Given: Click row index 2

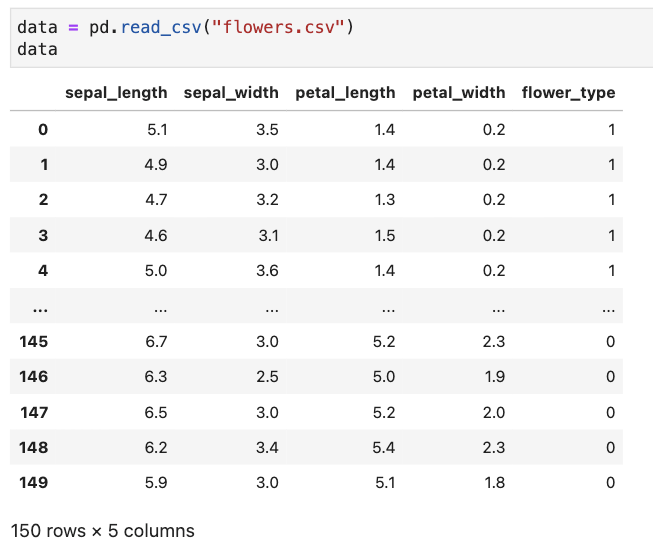Looking at the screenshot, I should pos(43,200).
